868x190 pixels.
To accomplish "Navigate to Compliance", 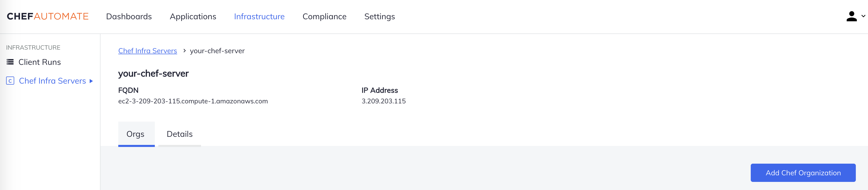I will coord(324,16).
